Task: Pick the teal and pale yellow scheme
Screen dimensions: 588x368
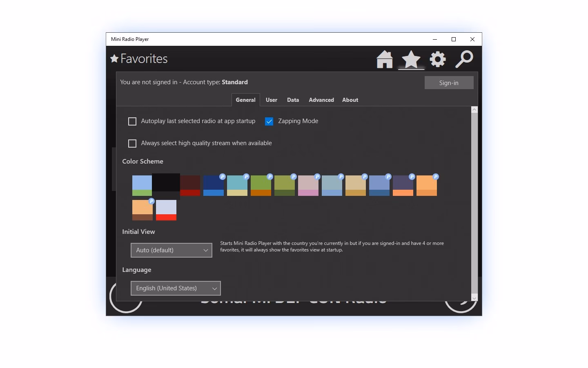Action: [x=237, y=186]
